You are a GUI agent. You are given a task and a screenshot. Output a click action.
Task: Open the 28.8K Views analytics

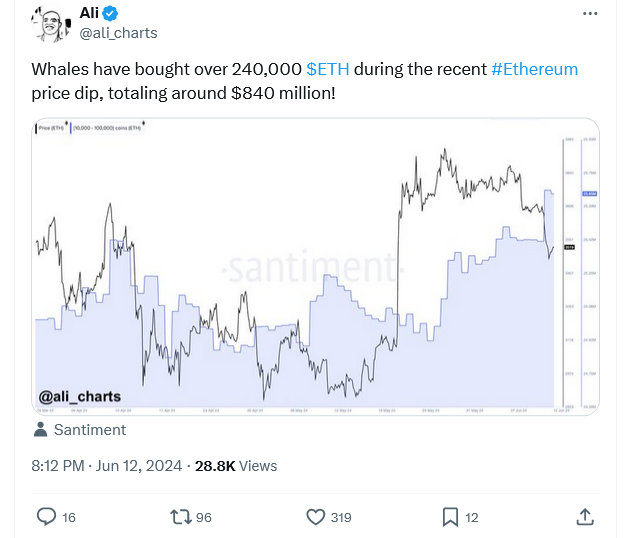pyautogui.click(x=236, y=466)
